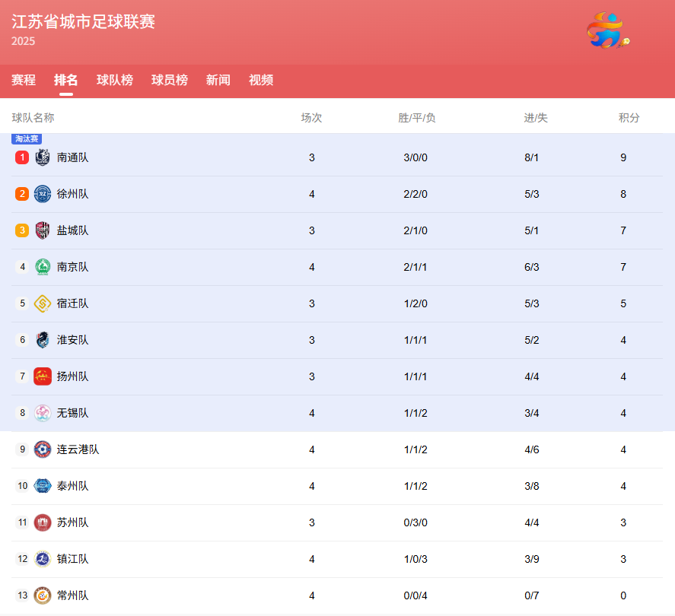Click the 淘汰赛 knockout label badge
Image resolution: width=675 pixels, height=616 pixels.
(27, 138)
